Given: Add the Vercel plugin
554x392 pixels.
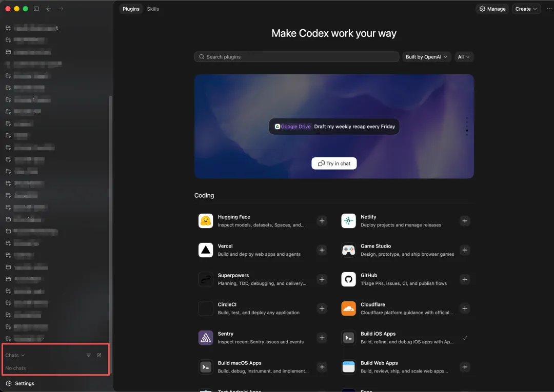Looking at the screenshot, I should click(322, 250).
